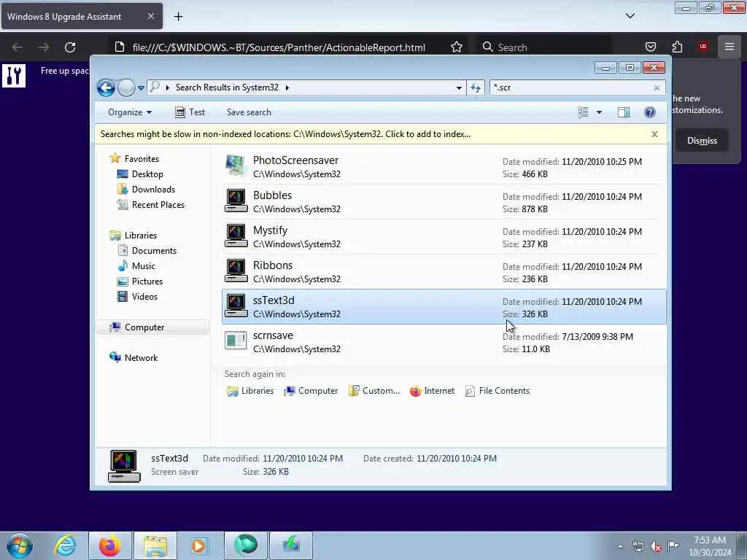Click the index info bar message

[285, 134]
